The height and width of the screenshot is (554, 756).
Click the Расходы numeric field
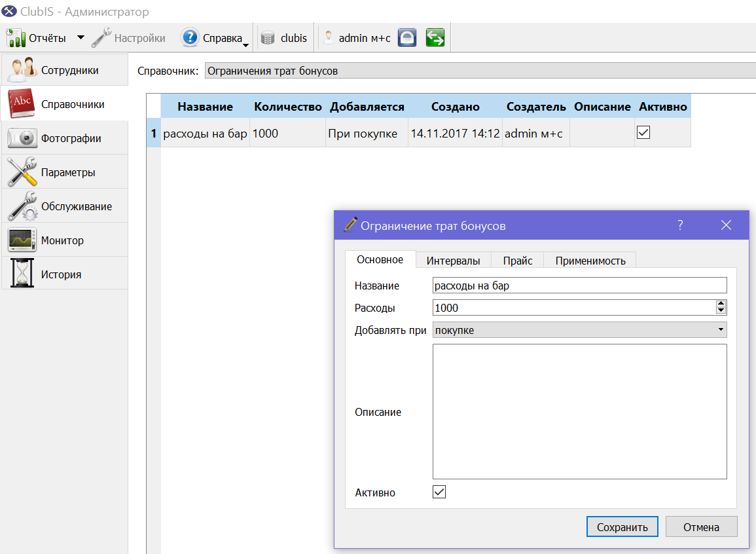tap(574, 308)
